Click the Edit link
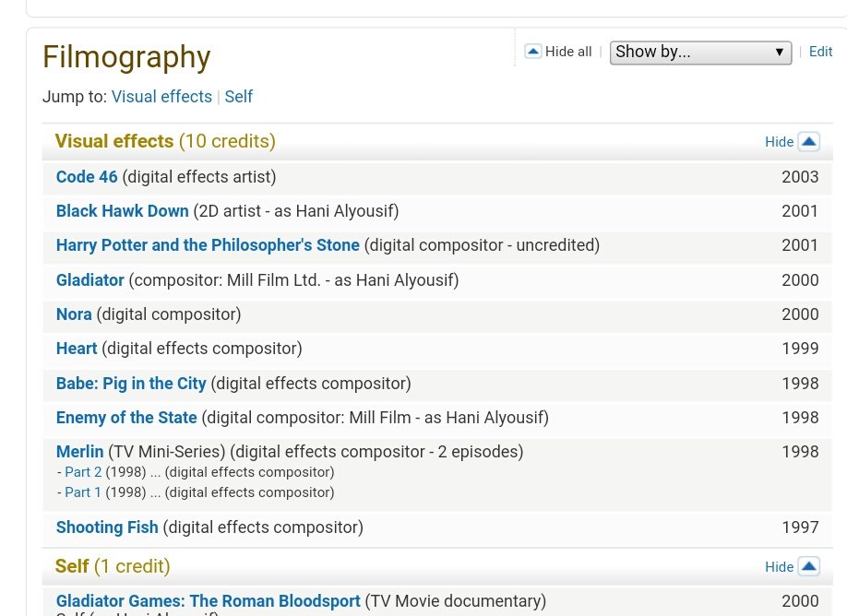847x616 pixels. coord(820,52)
